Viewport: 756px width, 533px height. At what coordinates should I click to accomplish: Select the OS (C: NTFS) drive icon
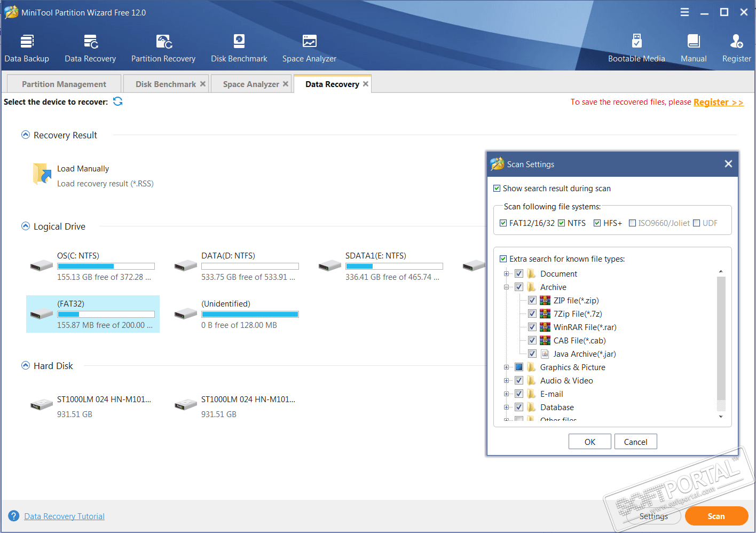click(x=42, y=265)
